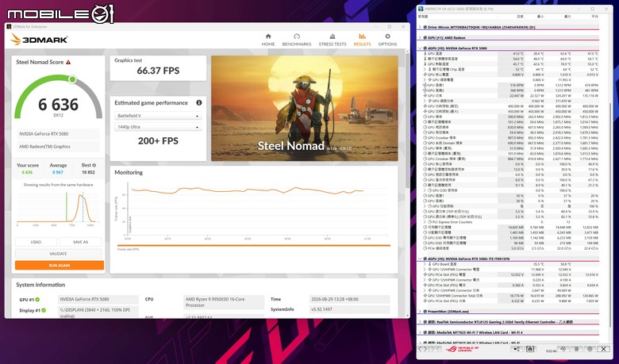This screenshot has height=364, width=619.
Task: Maximize the HWiNFO window
Action: 593,9
